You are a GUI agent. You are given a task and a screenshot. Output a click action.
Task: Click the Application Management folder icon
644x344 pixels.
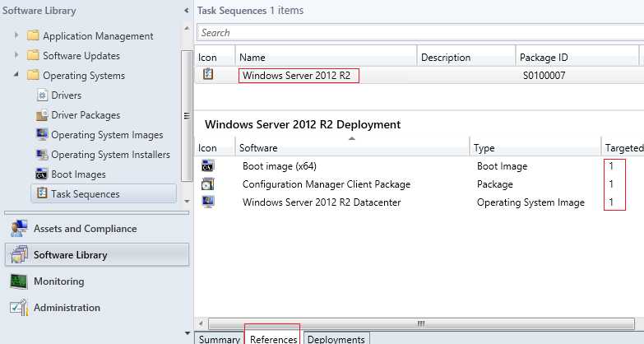click(x=33, y=35)
